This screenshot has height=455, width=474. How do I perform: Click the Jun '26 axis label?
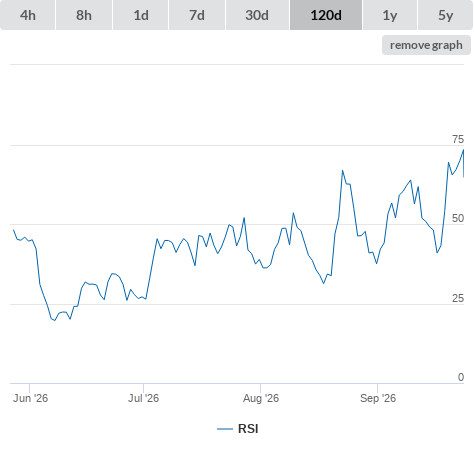coord(30,398)
